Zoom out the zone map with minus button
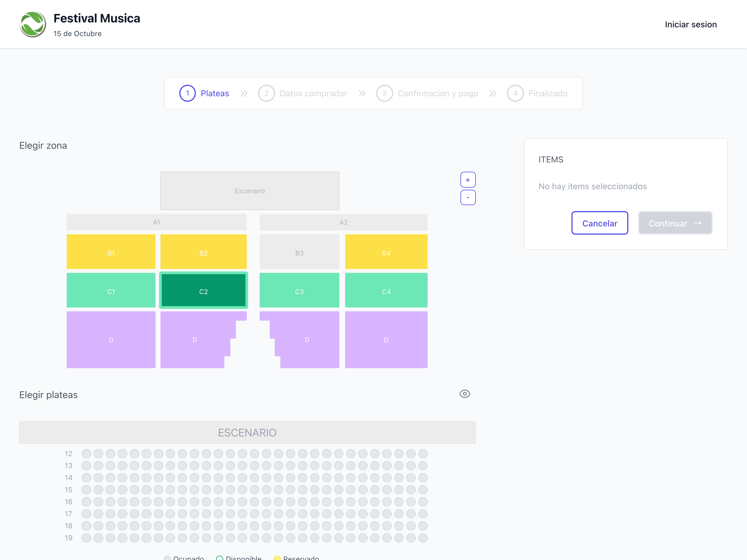The width and height of the screenshot is (747, 560). [x=468, y=197]
